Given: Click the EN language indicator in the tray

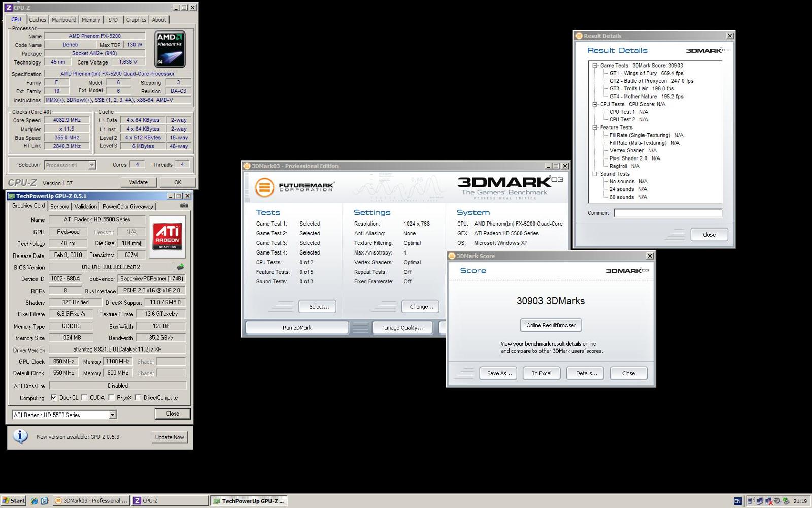Looking at the screenshot, I should tap(737, 501).
